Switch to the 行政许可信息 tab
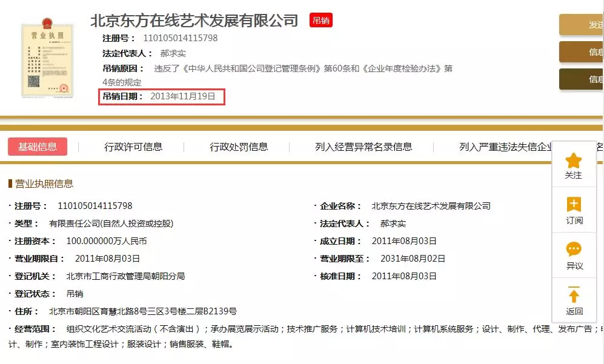This screenshot has width=604, height=364. [133, 147]
